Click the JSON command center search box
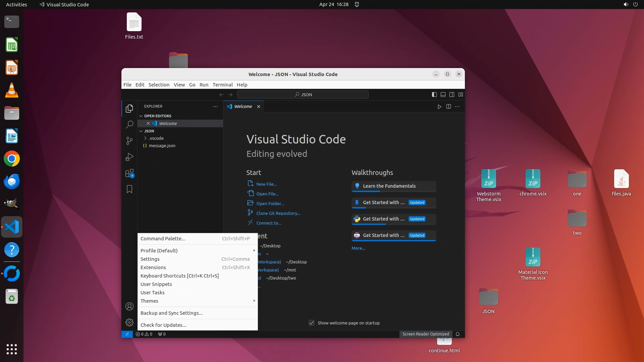Screen dimensions: 644x362 click(303, 95)
